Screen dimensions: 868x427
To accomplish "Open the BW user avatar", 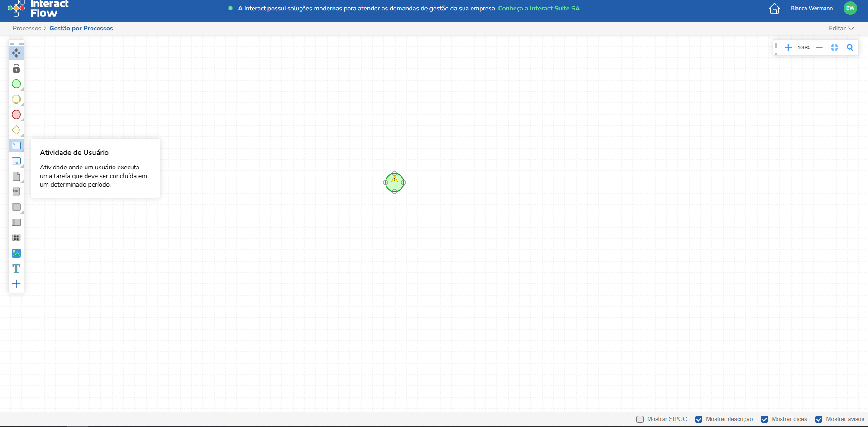I will pyautogui.click(x=850, y=8).
